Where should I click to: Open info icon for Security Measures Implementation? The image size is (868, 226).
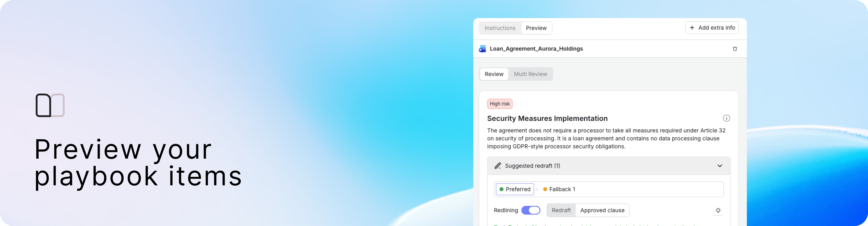(726, 118)
